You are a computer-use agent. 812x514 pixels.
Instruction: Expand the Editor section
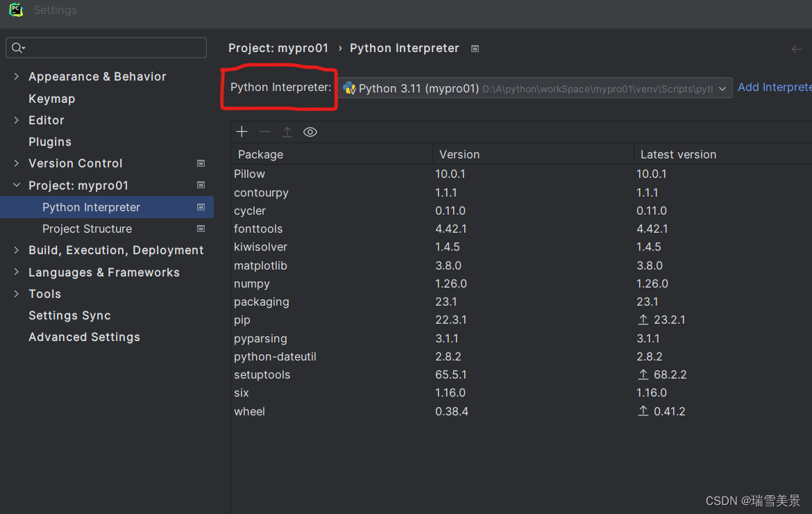(17, 119)
